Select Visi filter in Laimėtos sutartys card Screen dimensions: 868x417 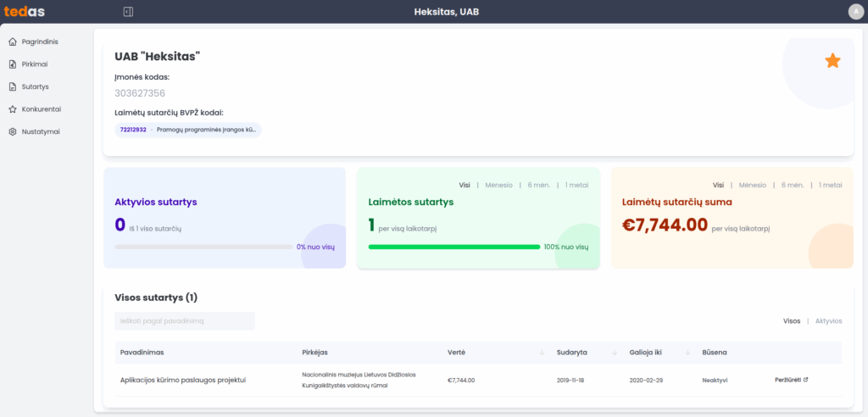[x=465, y=186]
